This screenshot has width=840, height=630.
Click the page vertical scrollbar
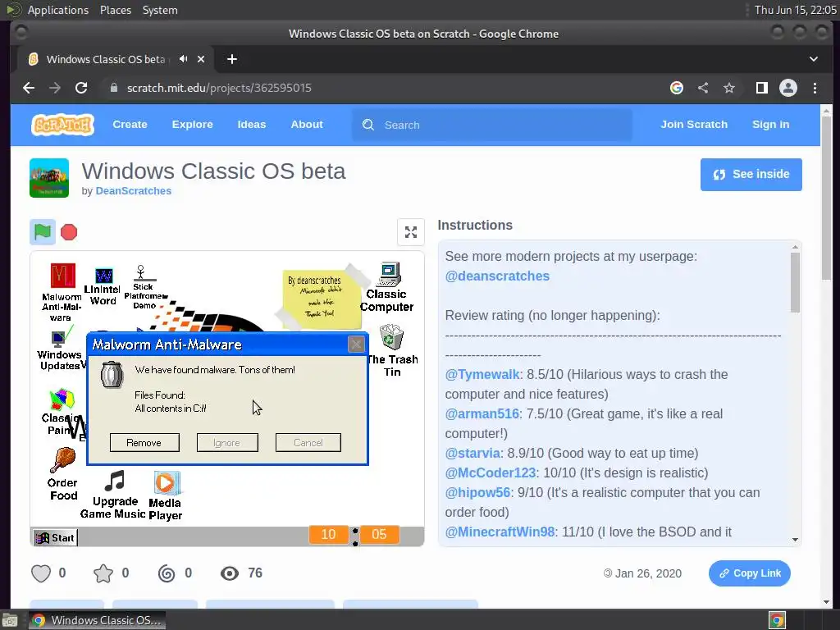tap(825, 199)
